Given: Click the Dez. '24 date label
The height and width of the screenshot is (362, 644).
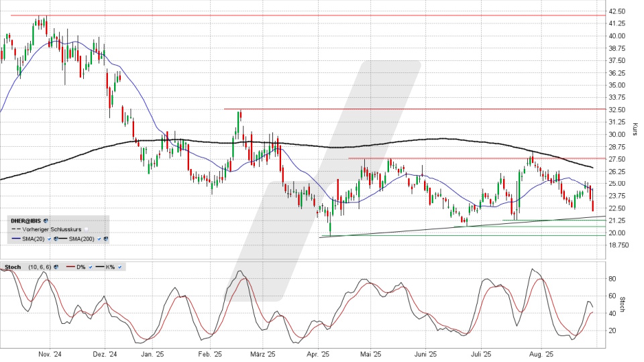Looking at the screenshot, I should [105, 354].
